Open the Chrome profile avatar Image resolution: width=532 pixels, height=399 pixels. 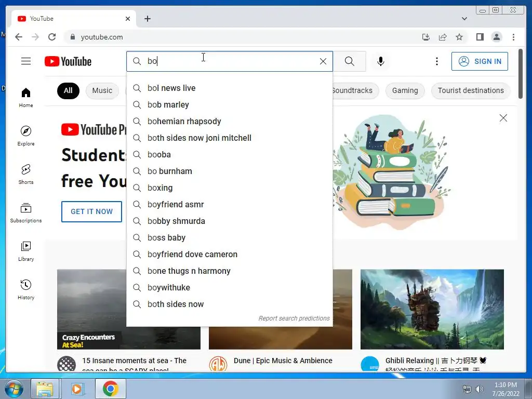(496, 37)
